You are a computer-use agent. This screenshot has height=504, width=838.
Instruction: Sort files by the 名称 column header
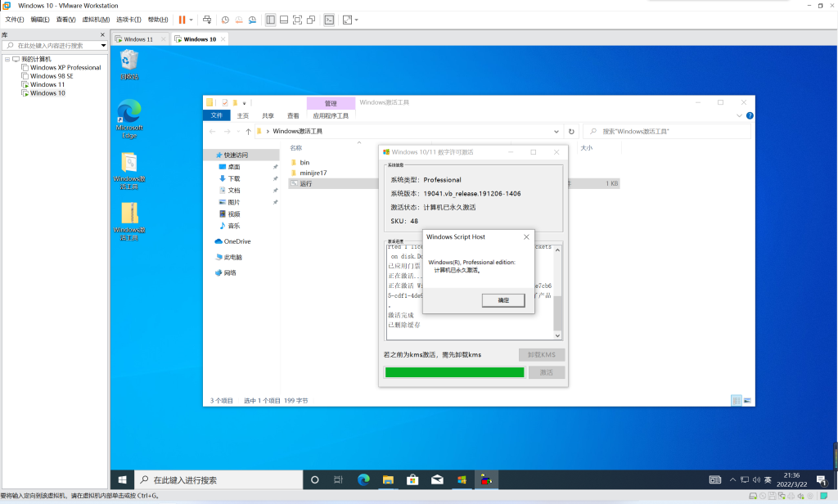[296, 148]
